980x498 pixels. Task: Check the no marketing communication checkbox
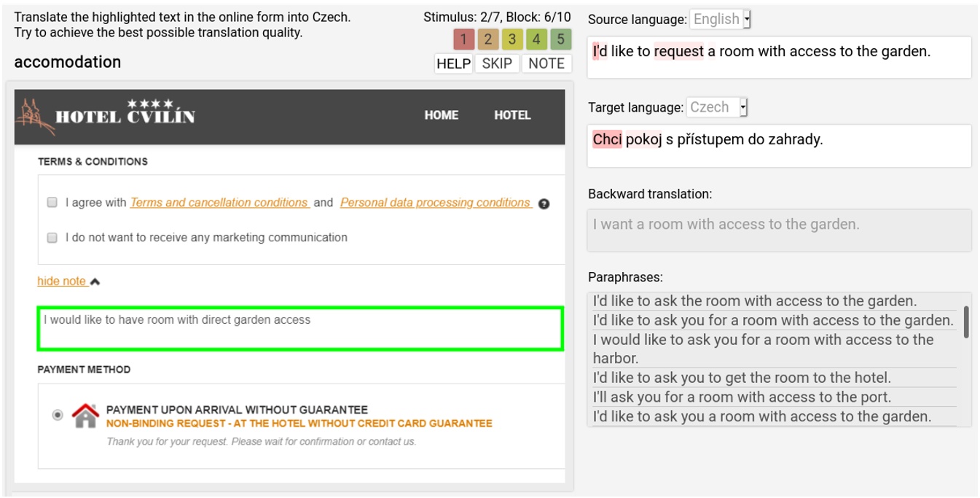(x=52, y=238)
